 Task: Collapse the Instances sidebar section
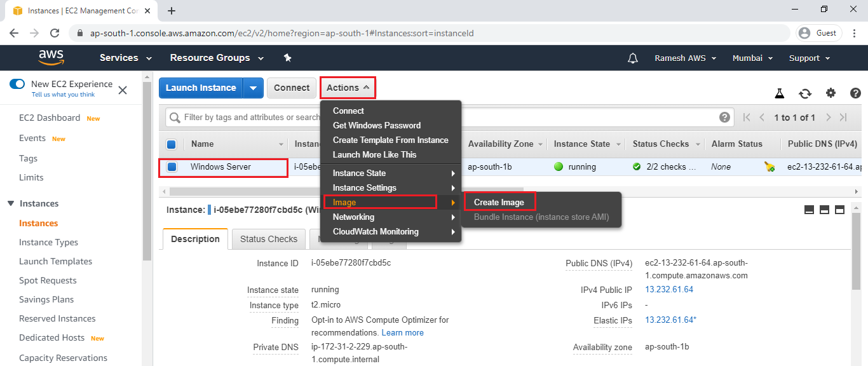(11, 203)
